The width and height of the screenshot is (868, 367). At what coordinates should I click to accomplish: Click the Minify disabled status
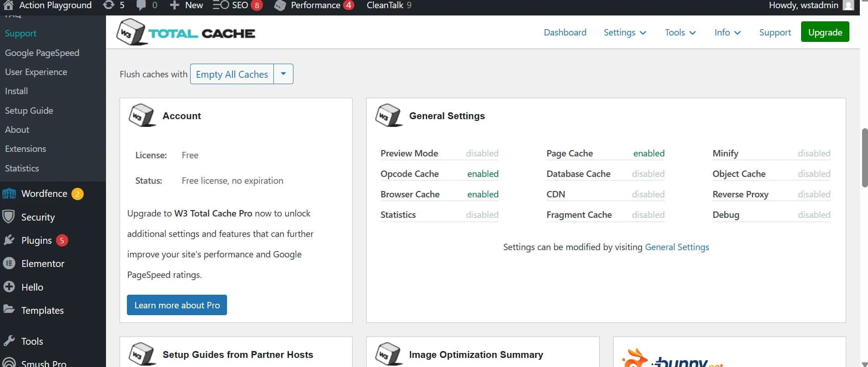[814, 153]
